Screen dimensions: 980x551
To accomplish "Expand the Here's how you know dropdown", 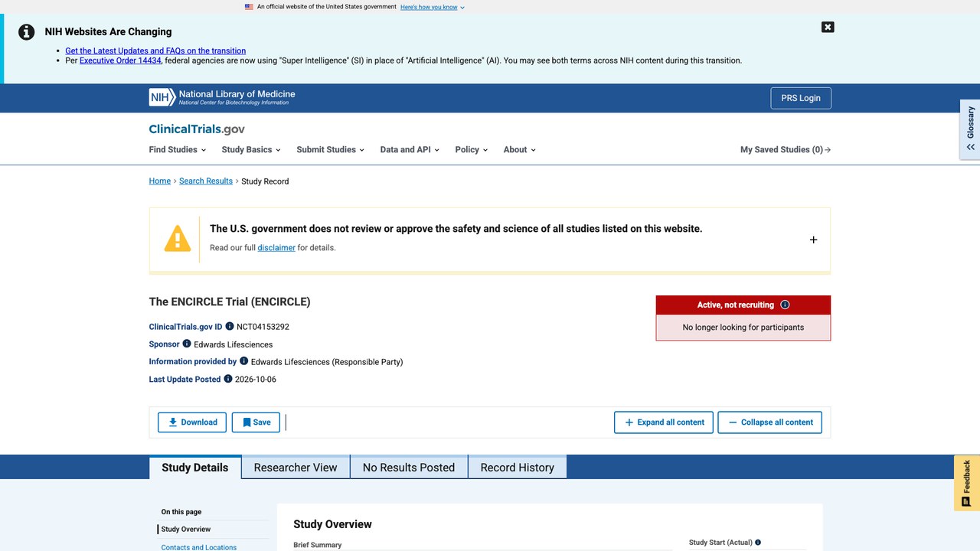I will (x=433, y=7).
